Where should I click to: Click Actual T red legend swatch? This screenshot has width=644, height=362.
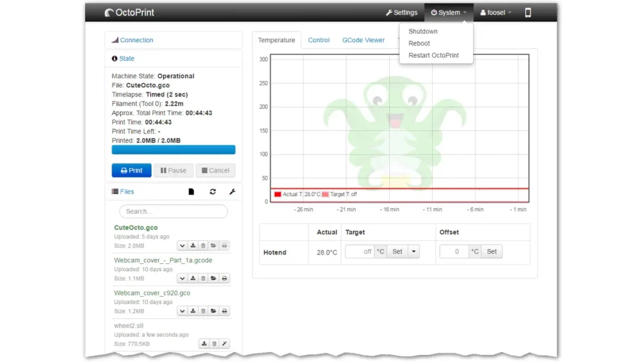(x=277, y=195)
